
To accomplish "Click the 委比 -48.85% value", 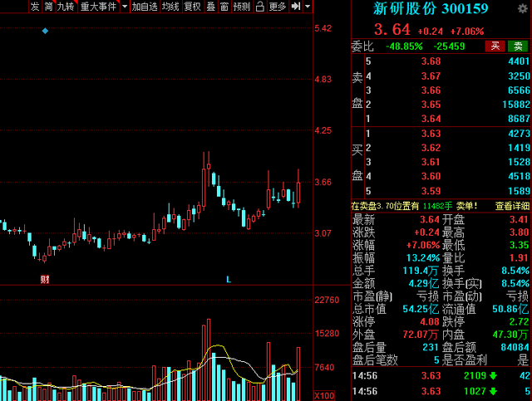I will 404,46.
